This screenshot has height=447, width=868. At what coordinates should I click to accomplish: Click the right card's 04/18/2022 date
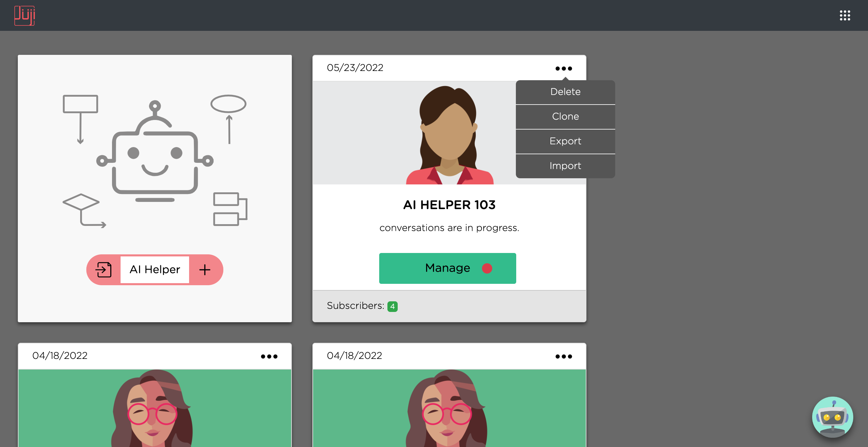[354, 356]
